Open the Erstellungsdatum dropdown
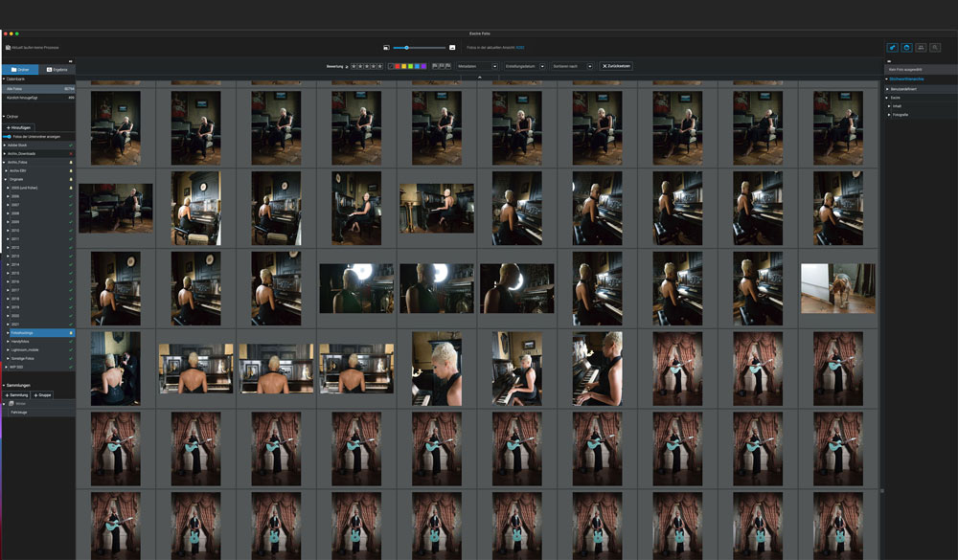The image size is (958, 560). coord(525,66)
